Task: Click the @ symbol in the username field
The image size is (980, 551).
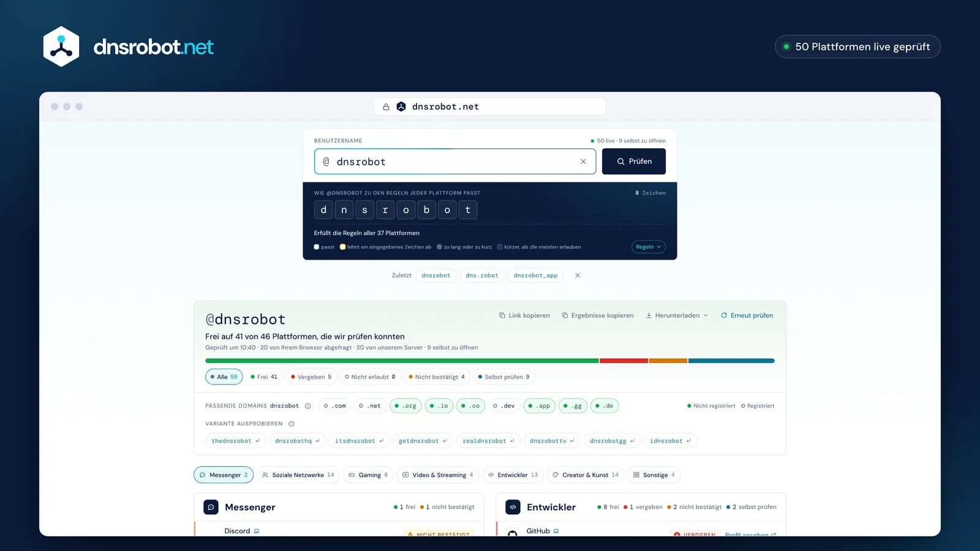Action: click(326, 162)
